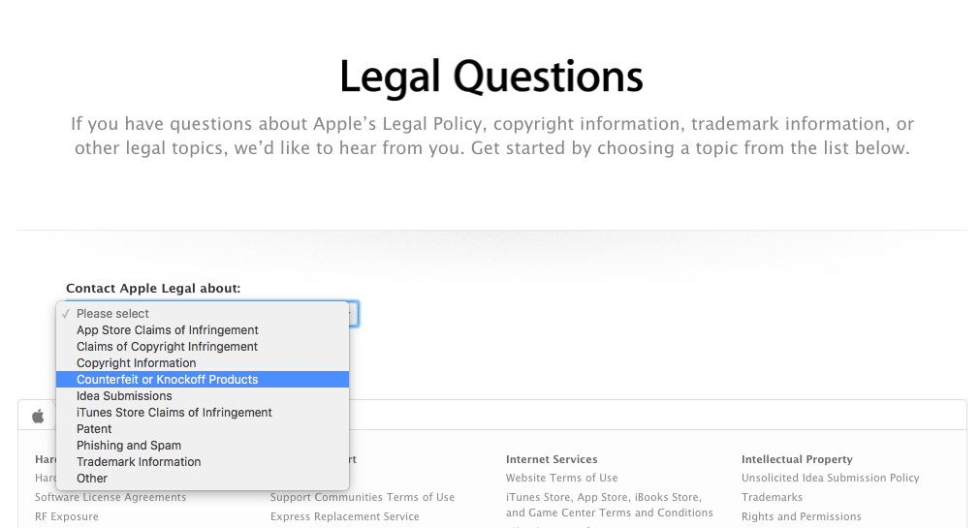
Task: Visit Website Terms of Use link
Action: click(561, 478)
